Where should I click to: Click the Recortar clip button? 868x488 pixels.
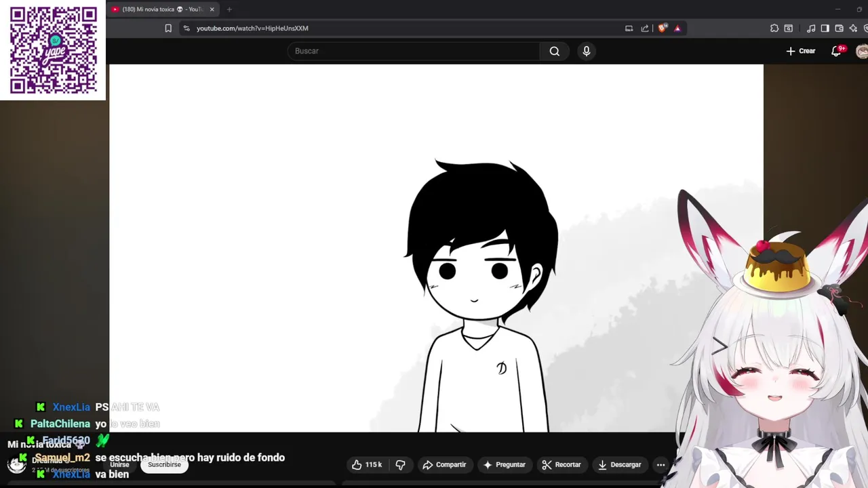pos(561,465)
